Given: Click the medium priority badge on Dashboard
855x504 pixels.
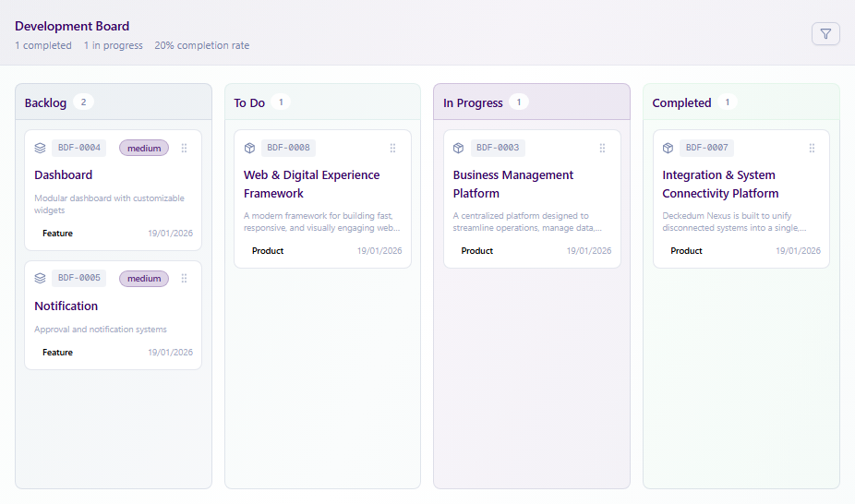Looking at the screenshot, I should [x=144, y=148].
